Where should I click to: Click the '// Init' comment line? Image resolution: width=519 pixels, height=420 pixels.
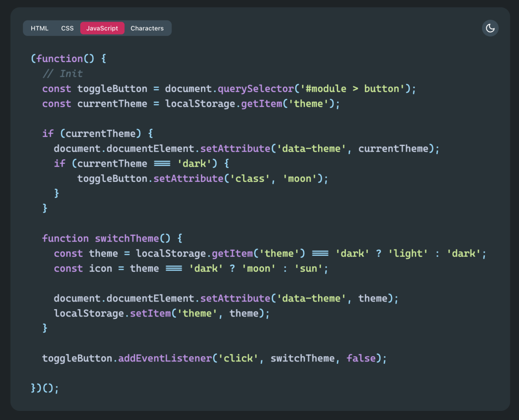pos(62,73)
